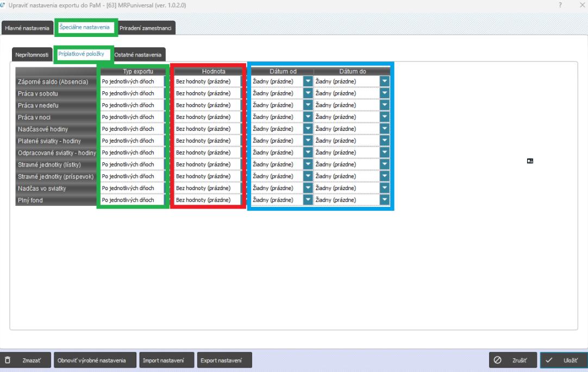This screenshot has width=588, height=372.
Task: Open the Ostatné nastavenia sub-tab
Action: pyautogui.click(x=137, y=55)
